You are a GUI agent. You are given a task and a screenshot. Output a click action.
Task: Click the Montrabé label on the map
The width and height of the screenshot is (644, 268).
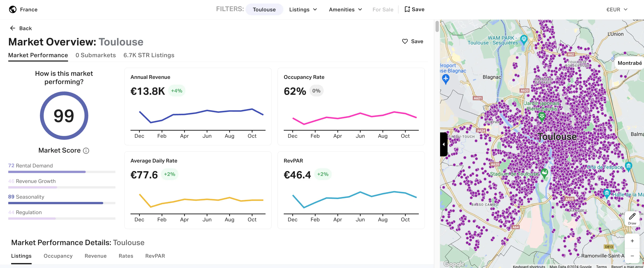pyautogui.click(x=630, y=63)
